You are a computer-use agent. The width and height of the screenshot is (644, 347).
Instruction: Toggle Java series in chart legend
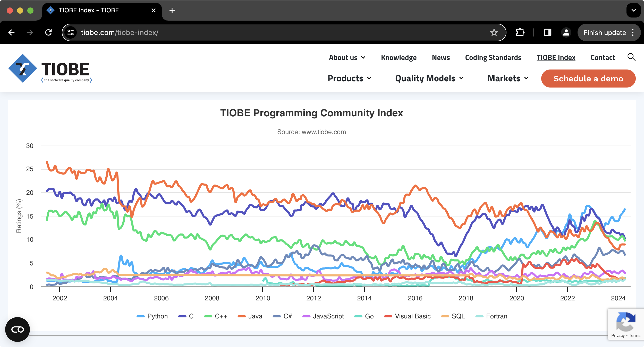pos(250,316)
